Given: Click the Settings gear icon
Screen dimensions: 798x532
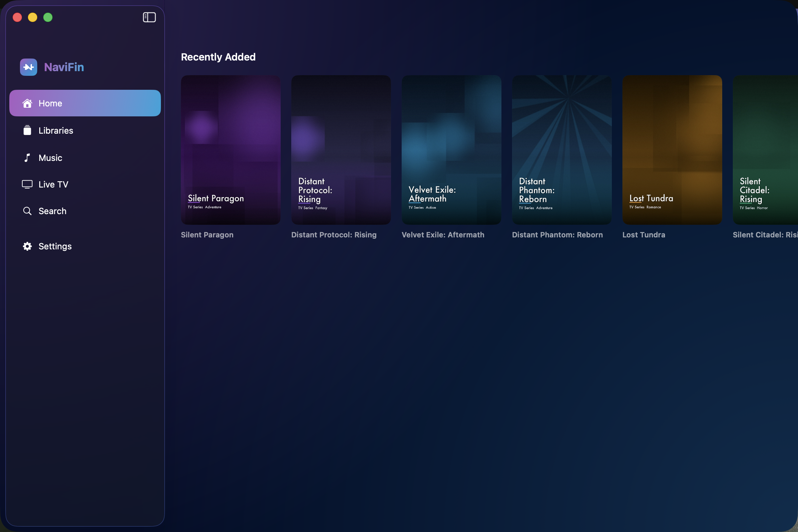Looking at the screenshot, I should (27, 246).
